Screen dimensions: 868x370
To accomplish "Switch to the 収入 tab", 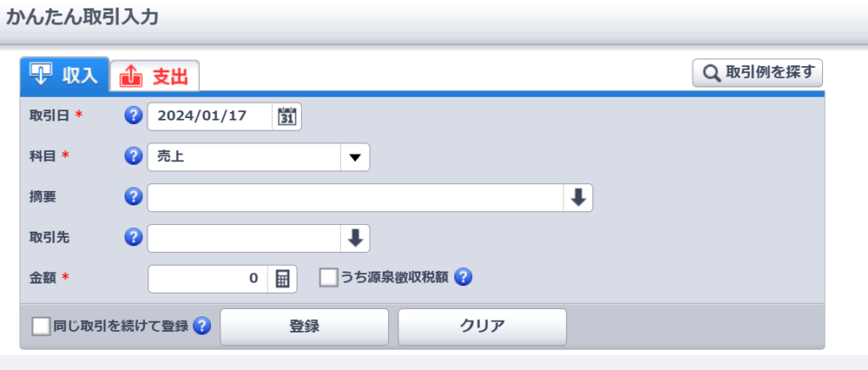I will click(64, 75).
